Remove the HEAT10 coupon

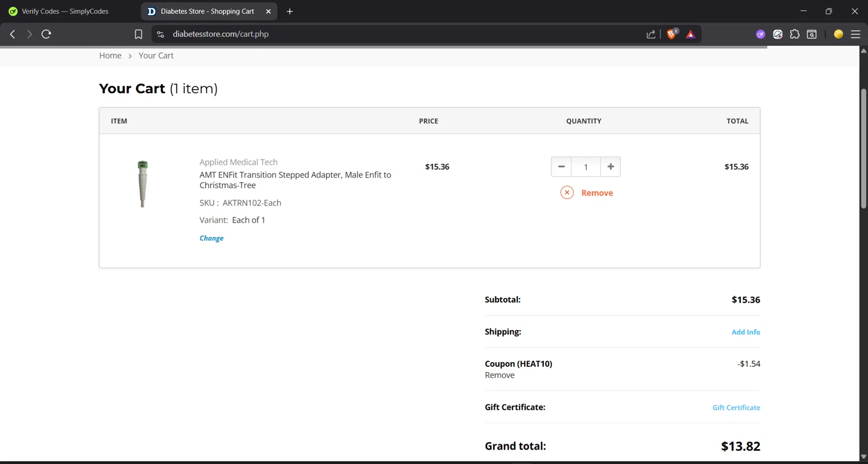click(x=499, y=375)
